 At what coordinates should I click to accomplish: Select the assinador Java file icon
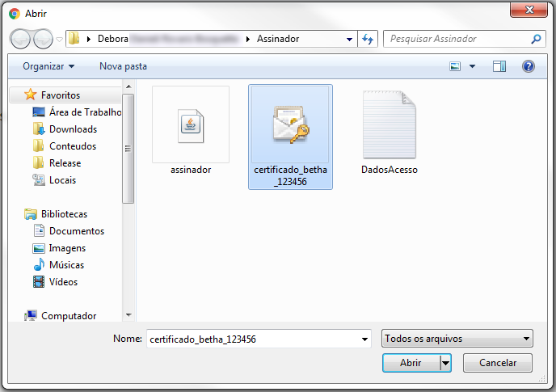point(190,125)
